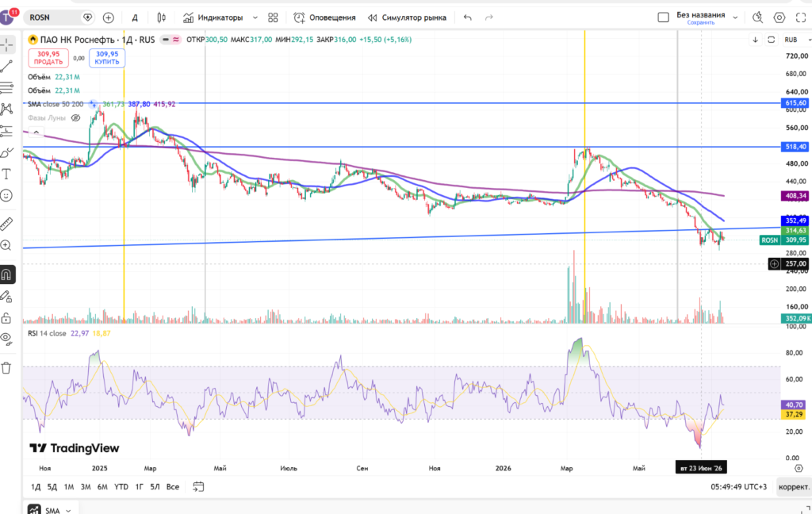Switch range to YTD

(x=121, y=486)
